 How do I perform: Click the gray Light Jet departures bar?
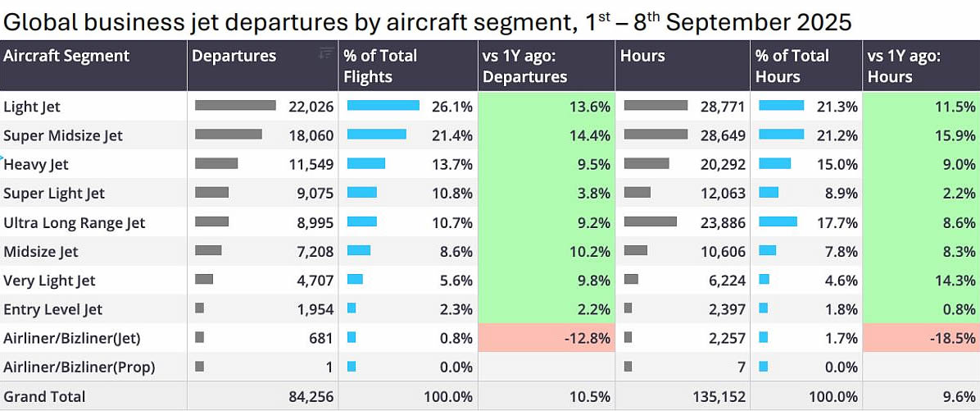(x=235, y=106)
